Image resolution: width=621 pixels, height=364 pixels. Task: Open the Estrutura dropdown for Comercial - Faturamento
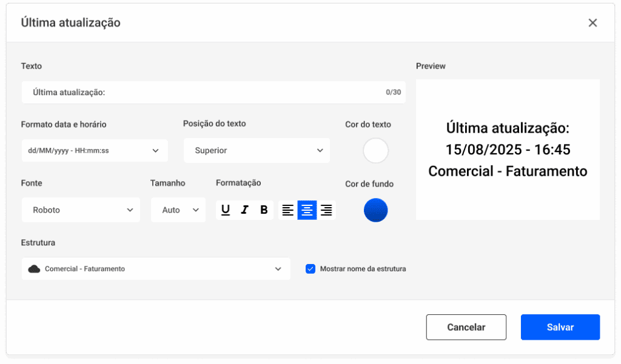click(156, 269)
